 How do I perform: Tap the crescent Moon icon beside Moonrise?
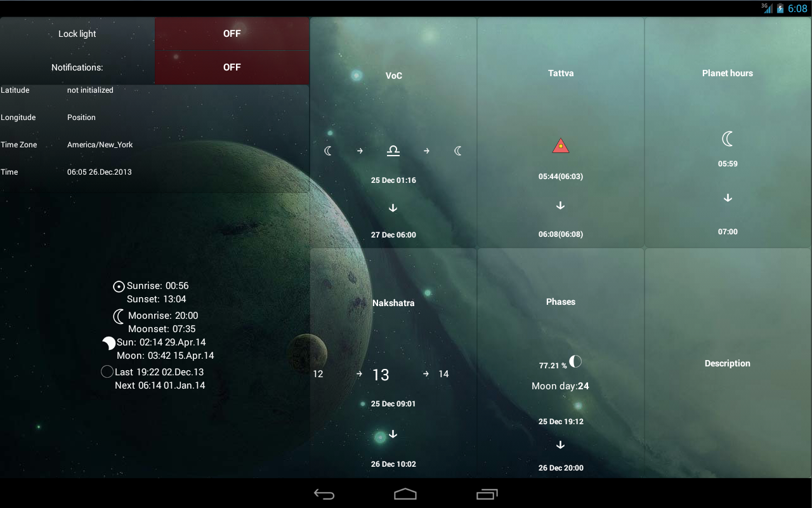[x=119, y=316]
